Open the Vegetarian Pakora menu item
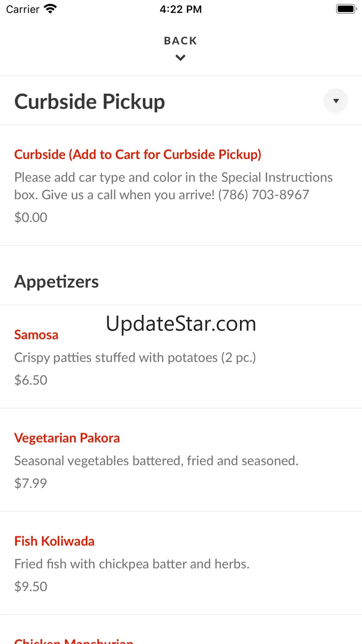 (x=67, y=438)
